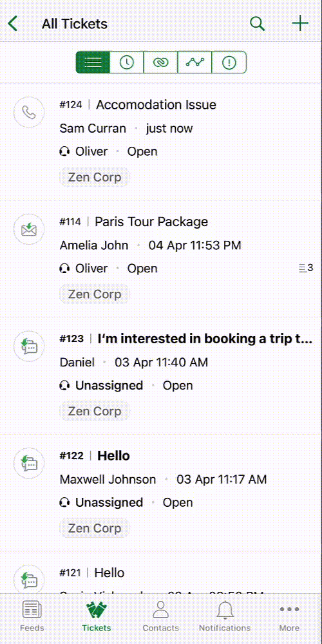Select the line-graph status view
Screen dimensions: 322x644
pyautogui.click(x=194, y=62)
